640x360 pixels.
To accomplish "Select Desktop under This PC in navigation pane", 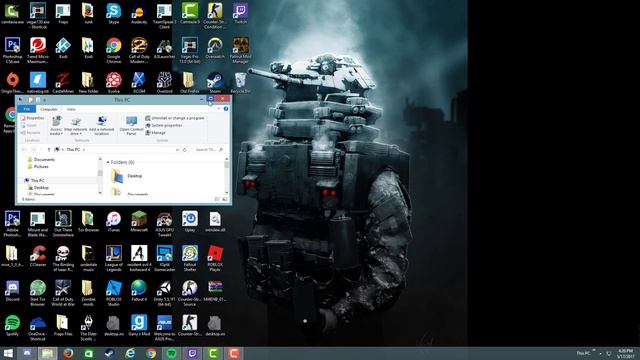I will pyautogui.click(x=38, y=188).
